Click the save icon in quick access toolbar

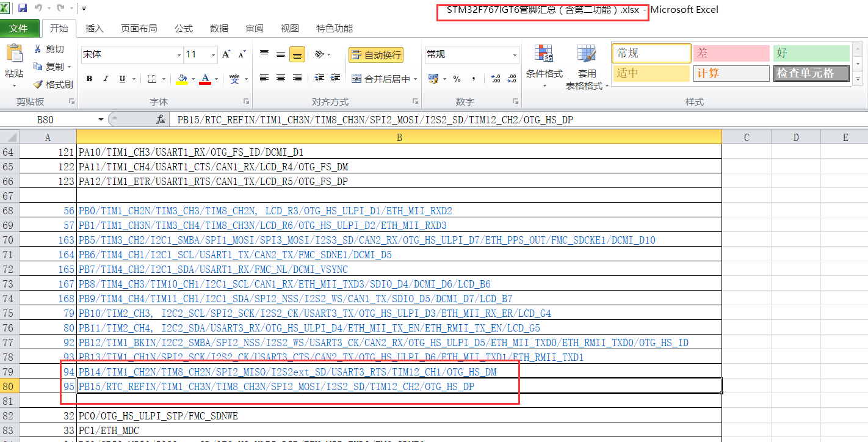pyautogui.click(x=23, y=9)
